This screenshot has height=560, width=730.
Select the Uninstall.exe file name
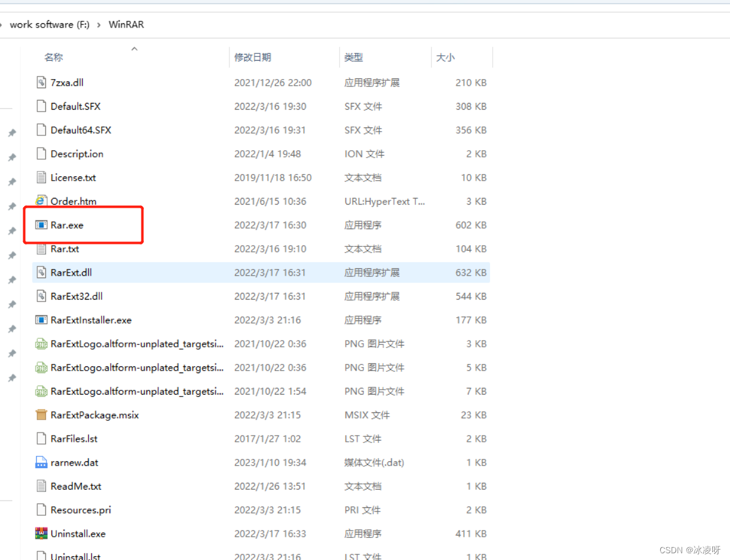(78, 534)
